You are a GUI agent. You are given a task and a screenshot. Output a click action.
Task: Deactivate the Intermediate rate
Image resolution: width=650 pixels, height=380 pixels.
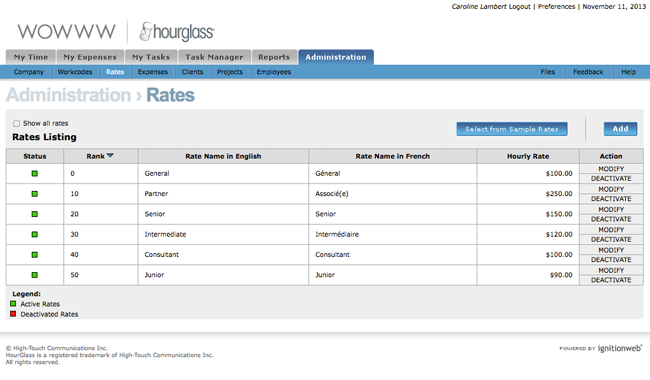611,239
